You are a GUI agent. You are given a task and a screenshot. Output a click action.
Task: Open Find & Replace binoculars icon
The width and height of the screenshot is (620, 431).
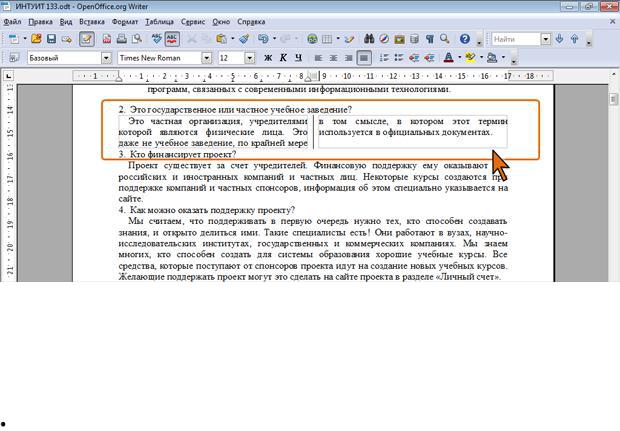coord(369,39)
